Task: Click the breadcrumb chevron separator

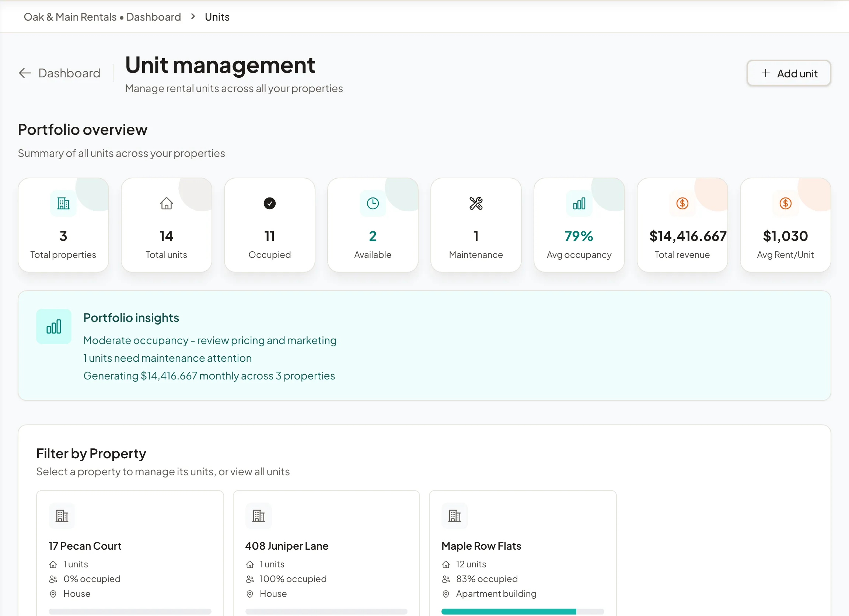Action: 193,17
